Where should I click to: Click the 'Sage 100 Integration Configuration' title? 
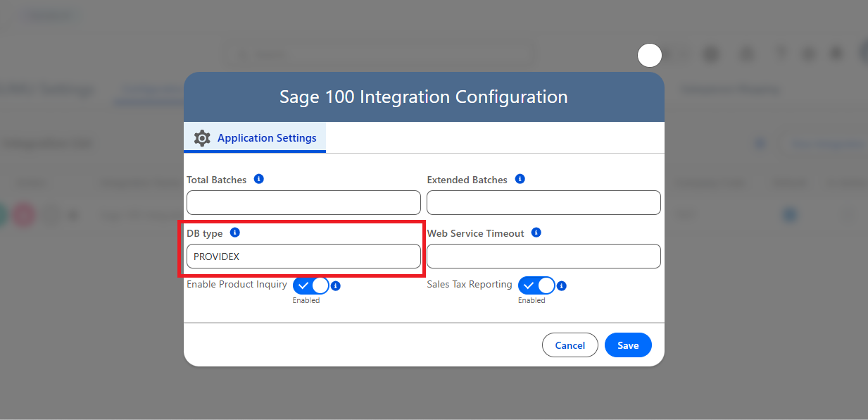[x=424, y=97]
